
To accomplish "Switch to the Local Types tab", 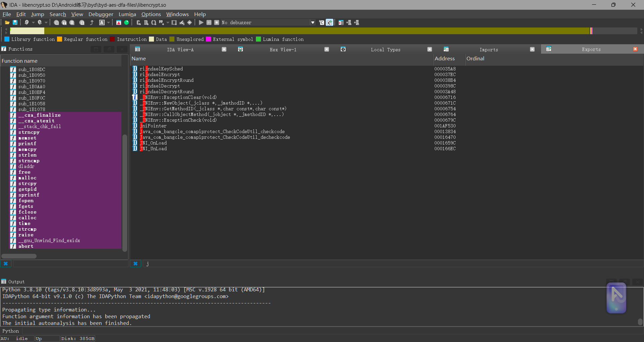I will pyautogui.click(x=385, y=50).
